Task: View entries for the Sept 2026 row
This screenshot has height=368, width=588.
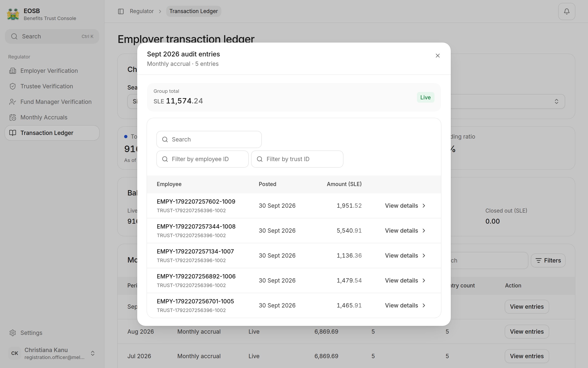Action: [x=527, y=307]
